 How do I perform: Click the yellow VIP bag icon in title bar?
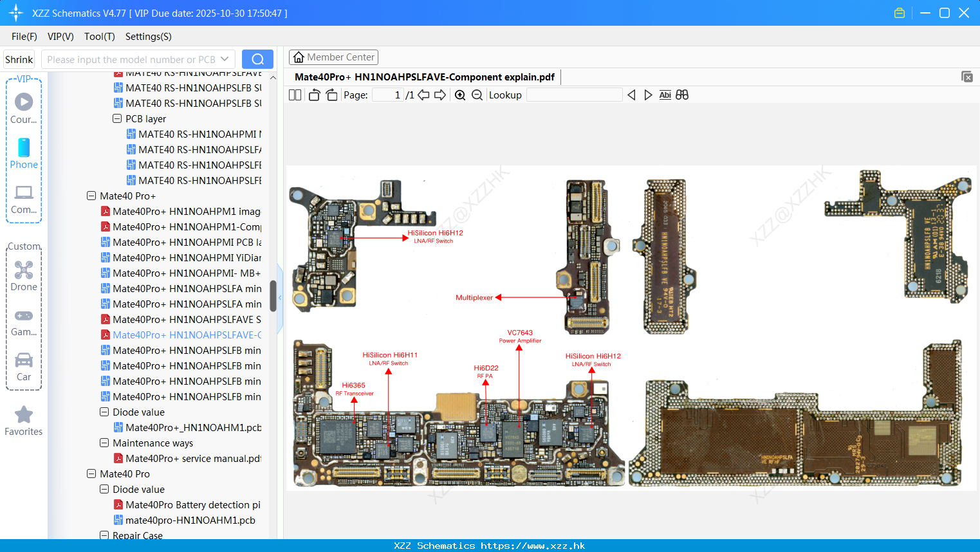[900, 13]
